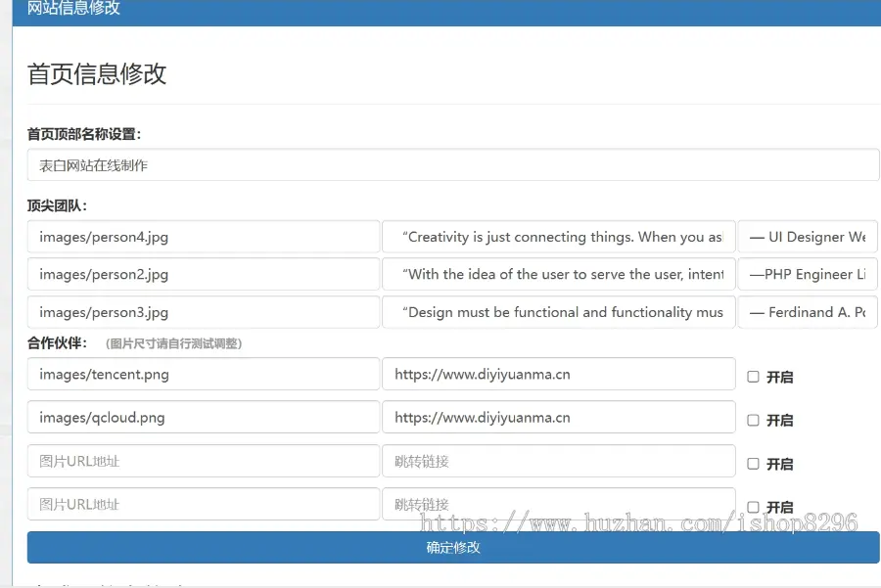Click the first empty 图片URL地址 field
This screenshot has width=881, height=588.
pos(204,461)
